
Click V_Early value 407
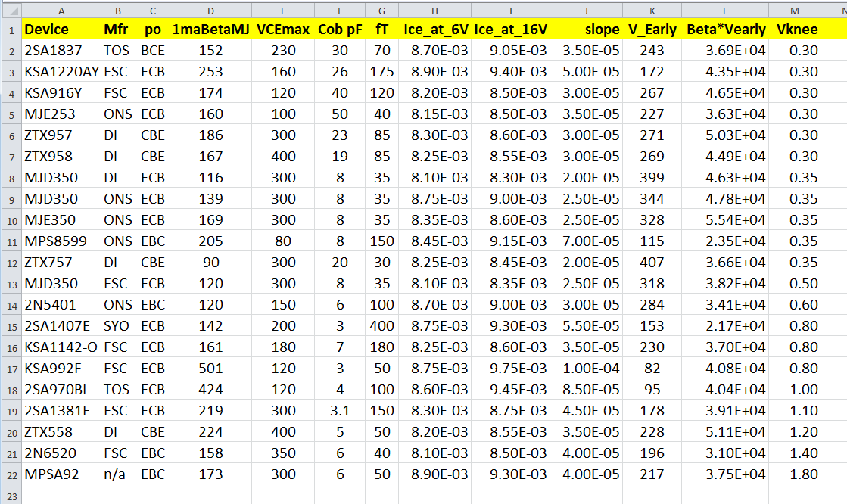tap(652, 263)
